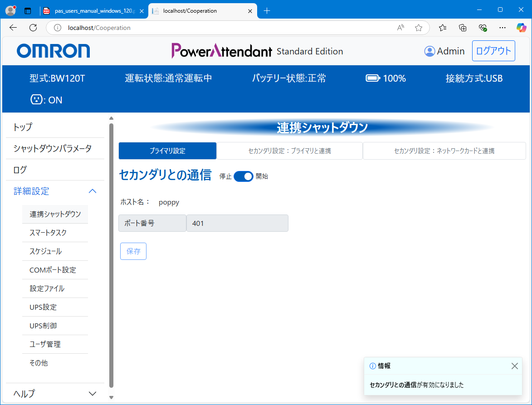Viewport: 532px width, 405px height.
Task: Click the 型式:BW120T status text
Action: click(57, 78)
